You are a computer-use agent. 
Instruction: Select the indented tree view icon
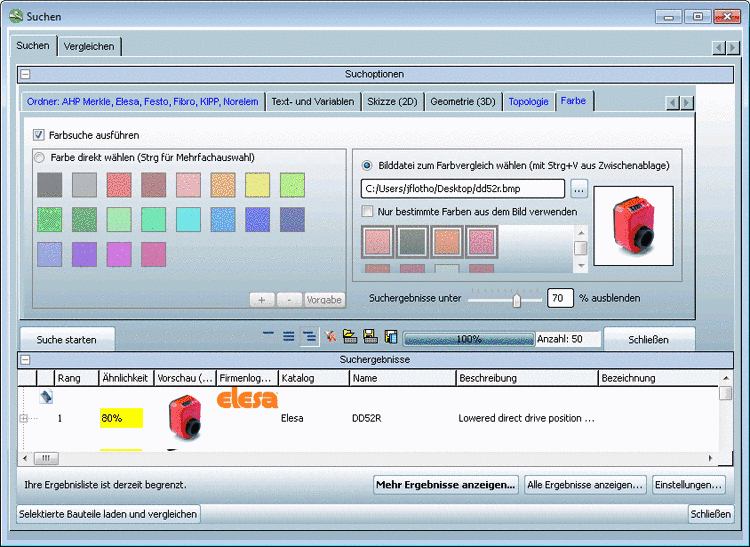click(309, 337)
